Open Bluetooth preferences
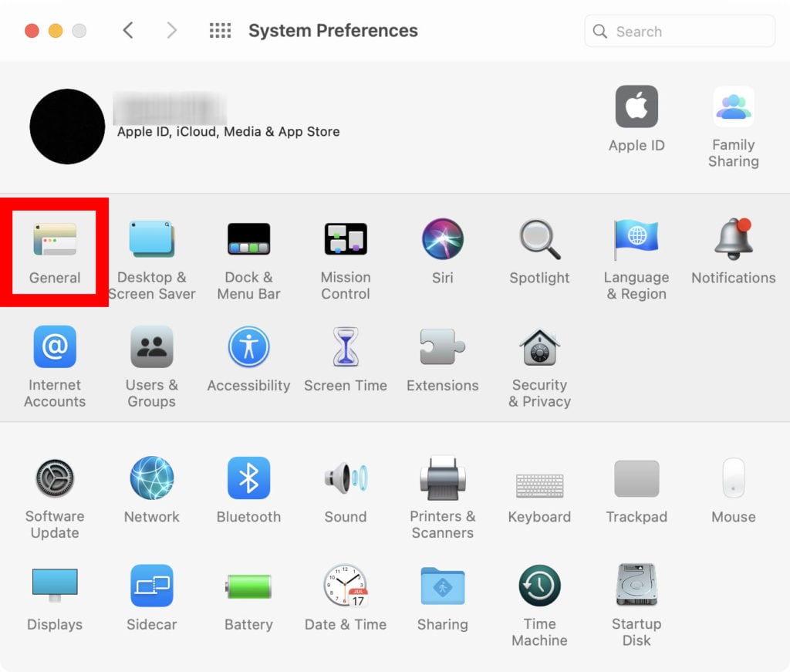 248,478
